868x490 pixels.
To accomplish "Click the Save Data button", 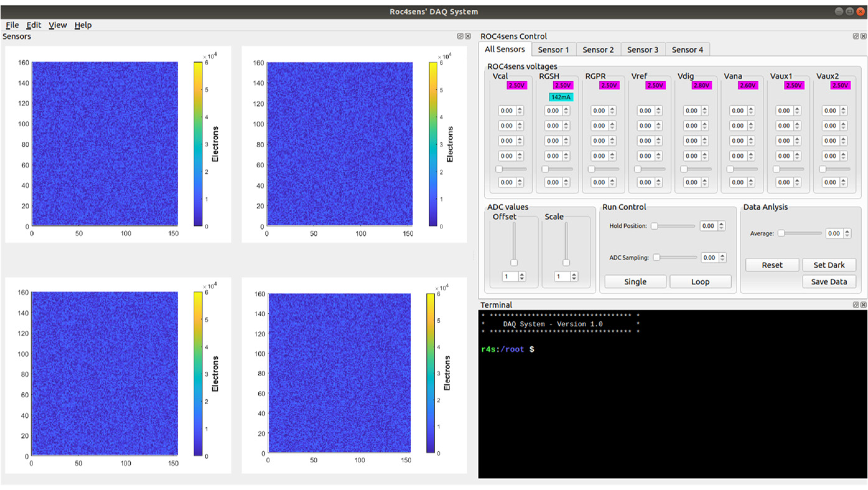I will pyautogui.click(x=829, y=282).
